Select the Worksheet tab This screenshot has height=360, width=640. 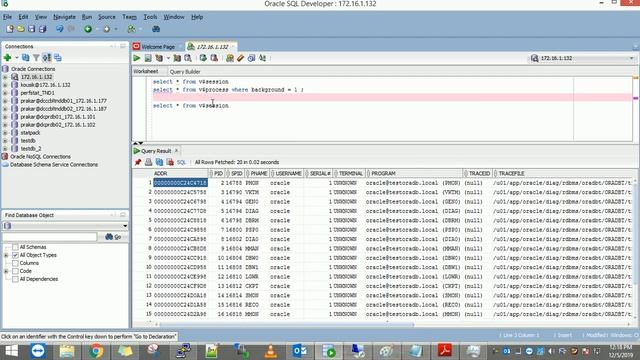click(x=146, y=71)
